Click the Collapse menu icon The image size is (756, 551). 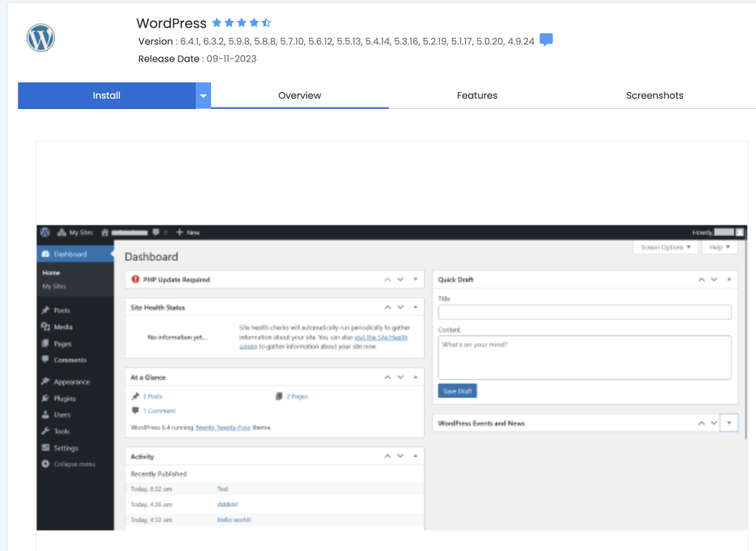pos(45,464)
